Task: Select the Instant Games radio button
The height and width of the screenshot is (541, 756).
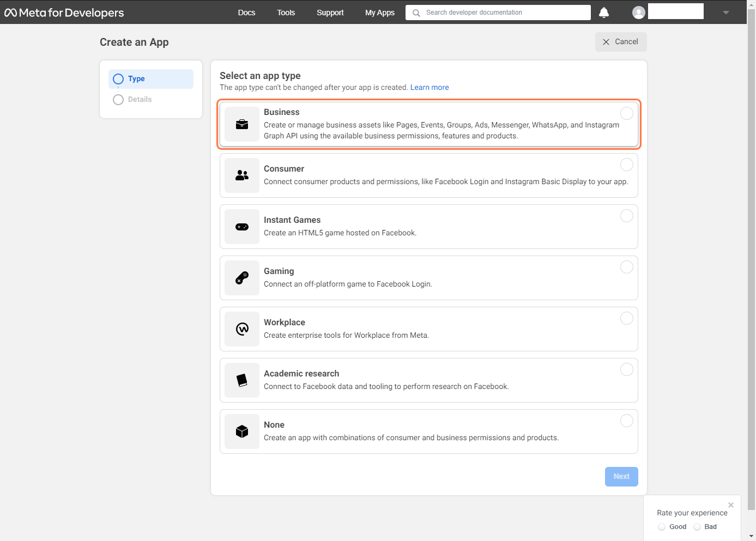Action: tap(627, 215)
